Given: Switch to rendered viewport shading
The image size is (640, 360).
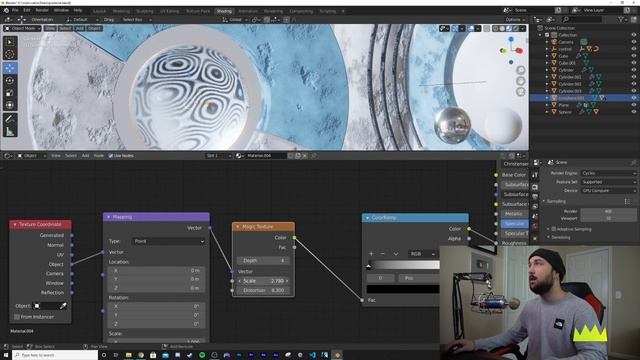Looking at the screenshot, I should coord(516,29).
